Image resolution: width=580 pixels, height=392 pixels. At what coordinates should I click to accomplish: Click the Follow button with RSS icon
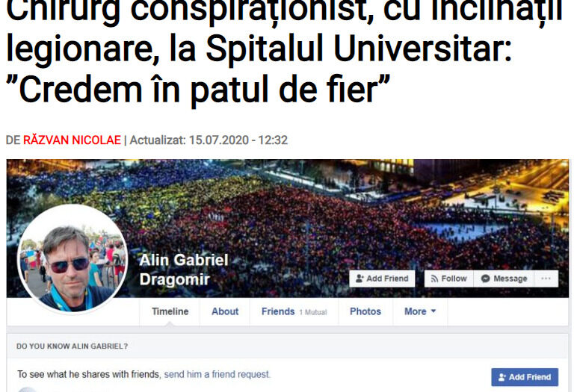[x=449, y=279]
